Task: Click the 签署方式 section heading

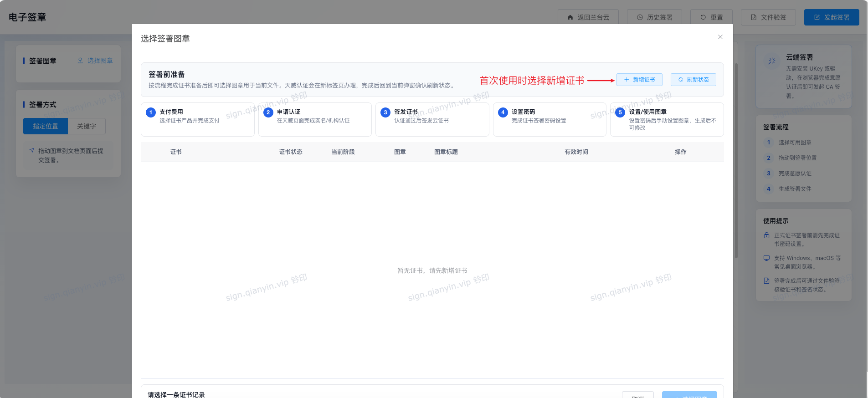Action: point(43,105)
